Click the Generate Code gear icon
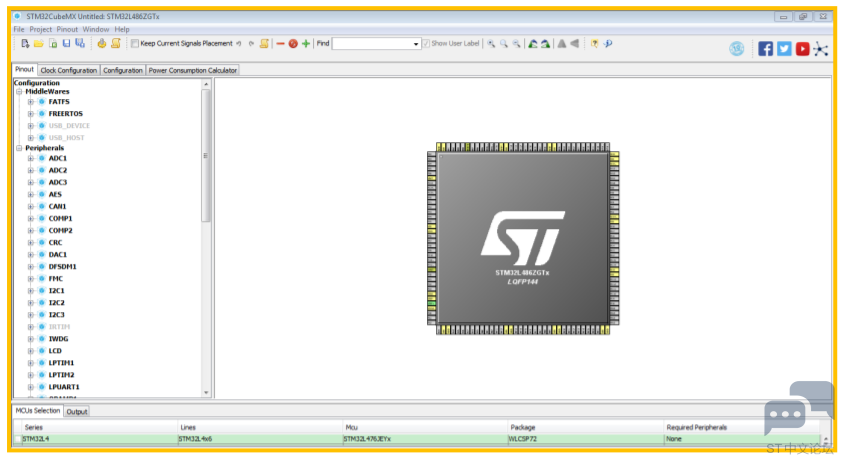Screen dimensions: 843x464 point(102,44)
